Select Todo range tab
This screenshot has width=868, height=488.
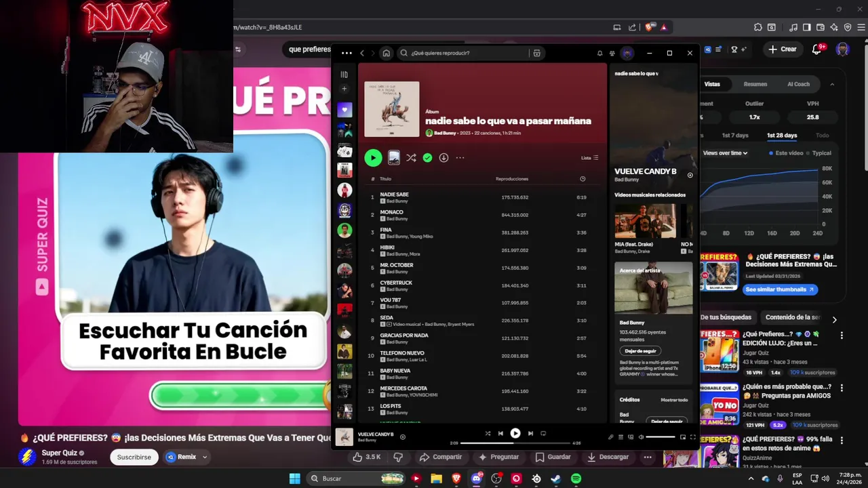pyautogui.click(x=822, y=136)
